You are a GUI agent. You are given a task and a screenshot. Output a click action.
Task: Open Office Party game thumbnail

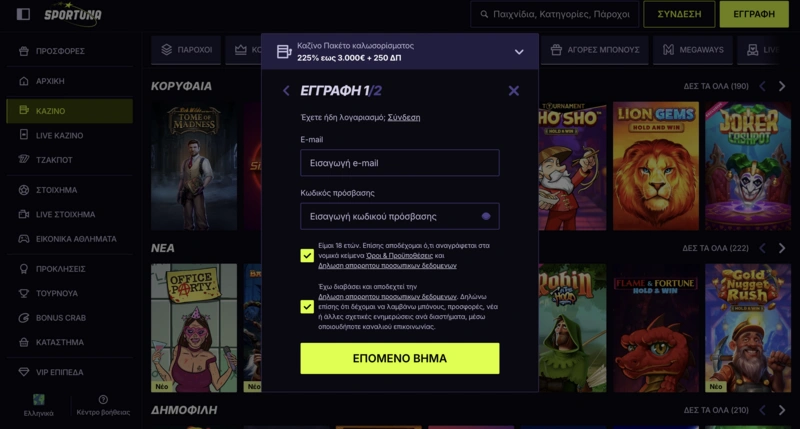click(x=194, y=328)
